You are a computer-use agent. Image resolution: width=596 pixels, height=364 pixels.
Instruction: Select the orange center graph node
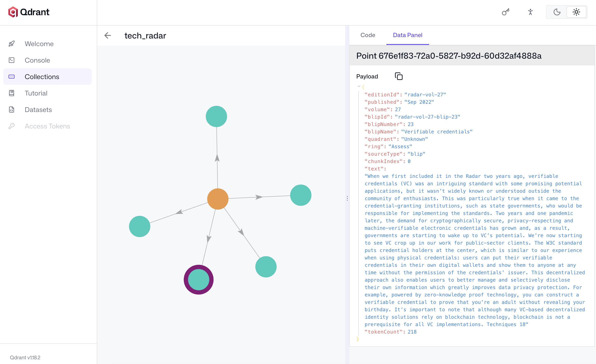pyautogui.click(x=218, y=199)
